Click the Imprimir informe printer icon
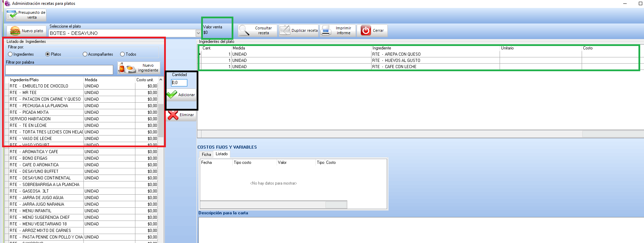 326,30
